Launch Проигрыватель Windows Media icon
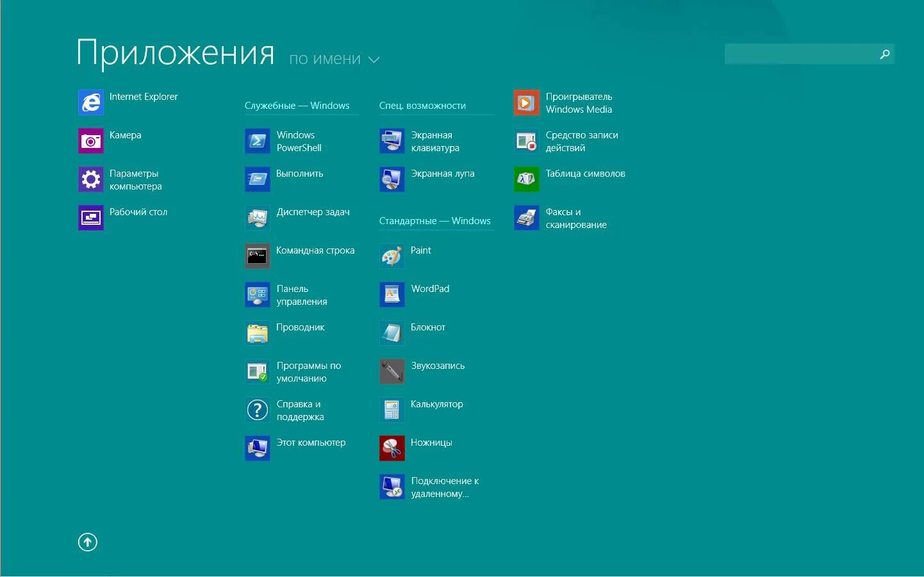The width and height of the screenshot is (924, 577). [x=527, y=102]
